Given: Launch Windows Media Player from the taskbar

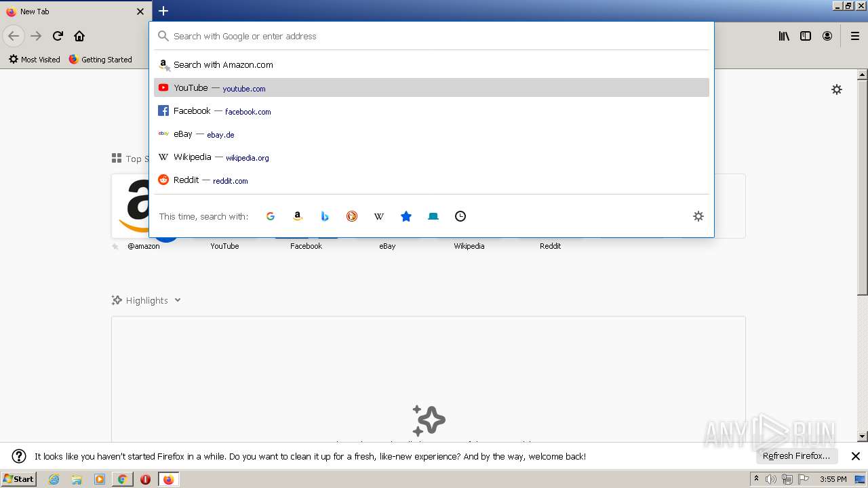Looking at the screenshot, I should coord(100,479).
